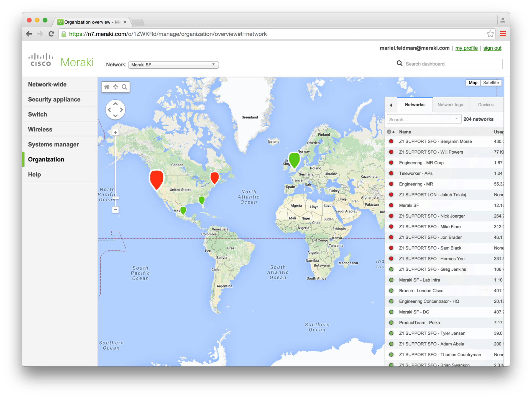Open network Meraki SF - DC

[x=414, y=312]
